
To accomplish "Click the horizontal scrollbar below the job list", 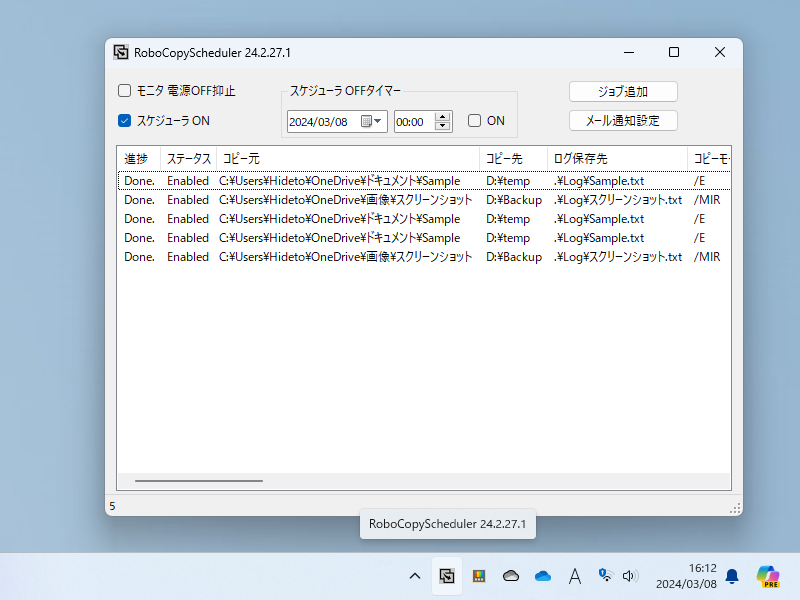I will tap(200, 479).
